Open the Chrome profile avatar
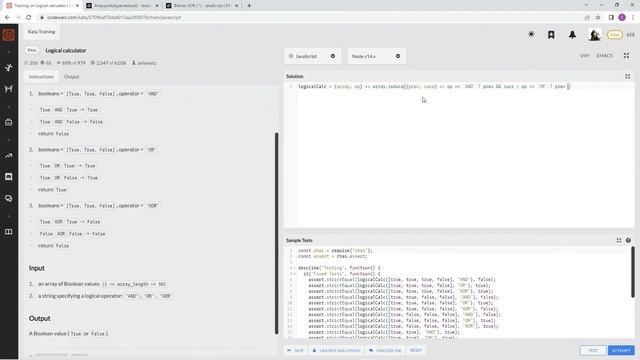 click(x=622, y=18)
